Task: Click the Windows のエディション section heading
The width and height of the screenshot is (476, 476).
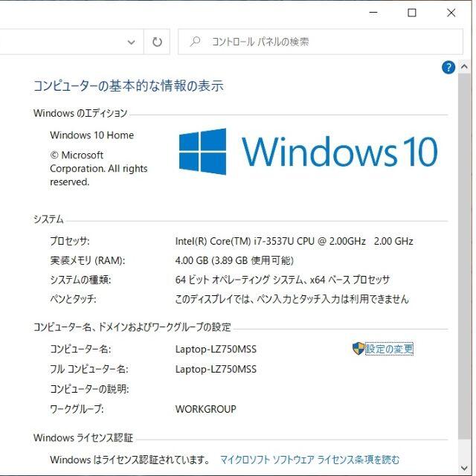Action: [x=80, y=113]
